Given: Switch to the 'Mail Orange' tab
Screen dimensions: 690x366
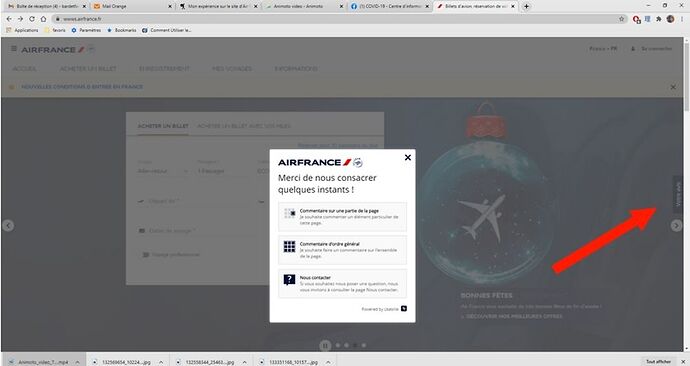Looking at the screenshot, I should point(132,6).
